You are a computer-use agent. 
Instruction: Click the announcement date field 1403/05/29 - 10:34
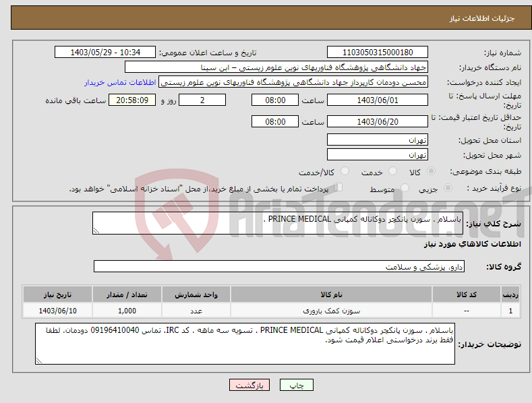pyautogui.click(x=105, y=53)
